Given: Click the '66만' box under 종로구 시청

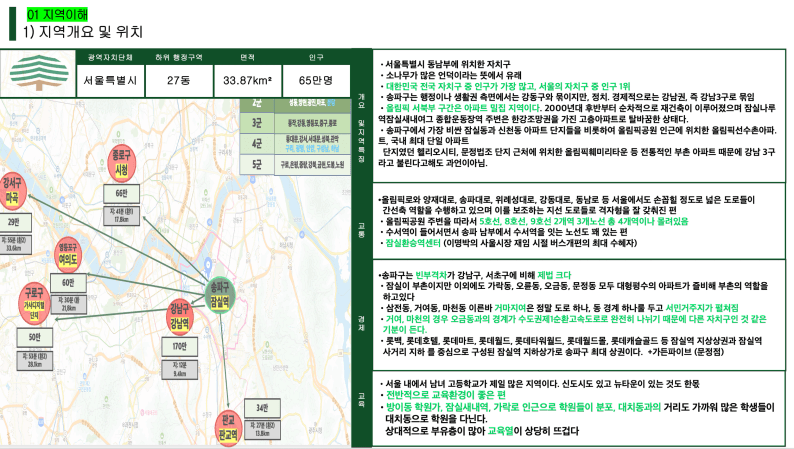Looking at the screenshot, I should [x=122, y=194].
